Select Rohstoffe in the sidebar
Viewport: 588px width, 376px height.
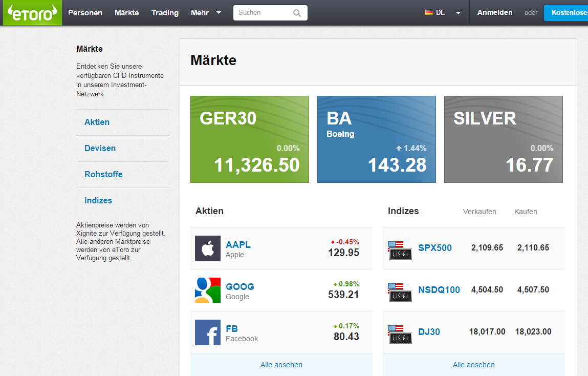click(x=103, y=175)
